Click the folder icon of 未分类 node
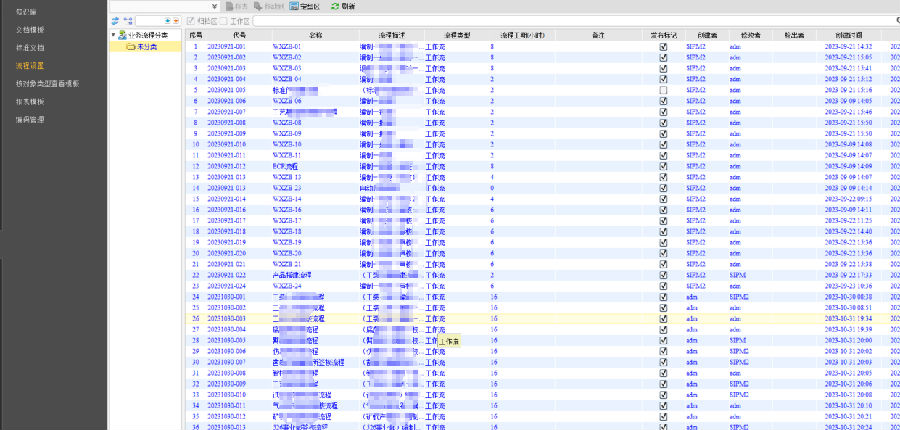900x430 pixels. [130, 47]
